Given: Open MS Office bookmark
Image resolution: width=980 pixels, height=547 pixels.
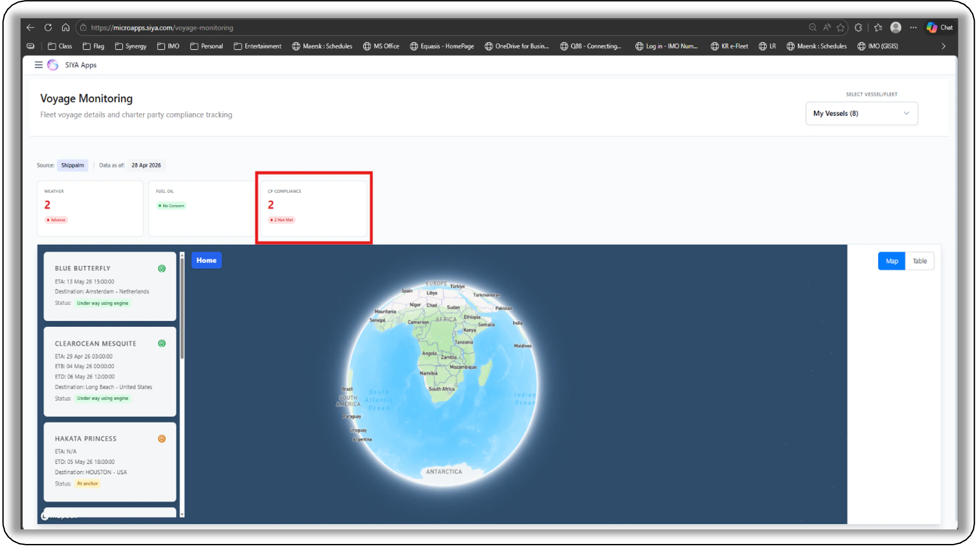Looking at the screenshot, I should pos(381,46).
